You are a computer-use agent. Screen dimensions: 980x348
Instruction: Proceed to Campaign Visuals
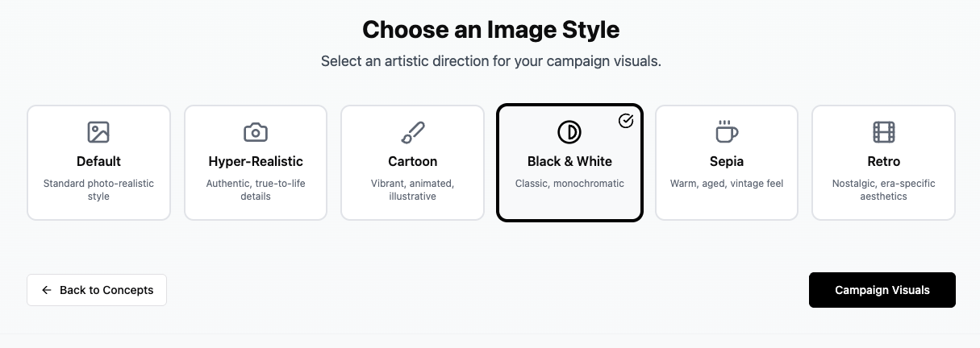[882, 290]
